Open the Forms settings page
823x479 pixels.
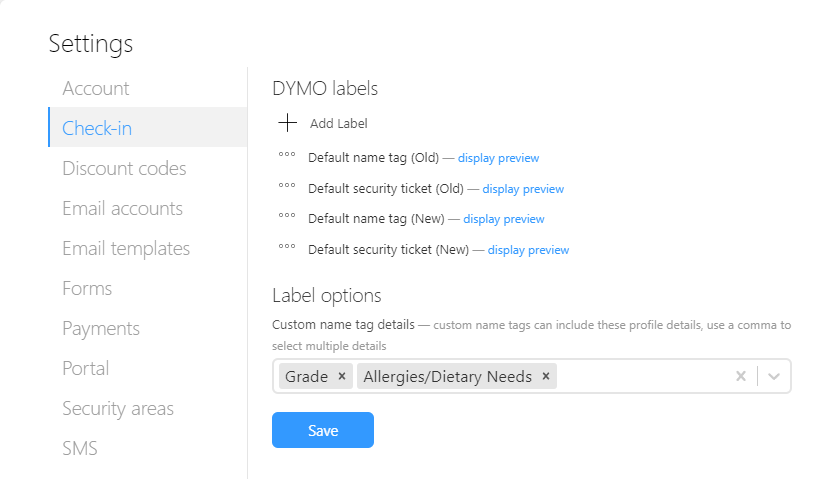pos(87,288)
